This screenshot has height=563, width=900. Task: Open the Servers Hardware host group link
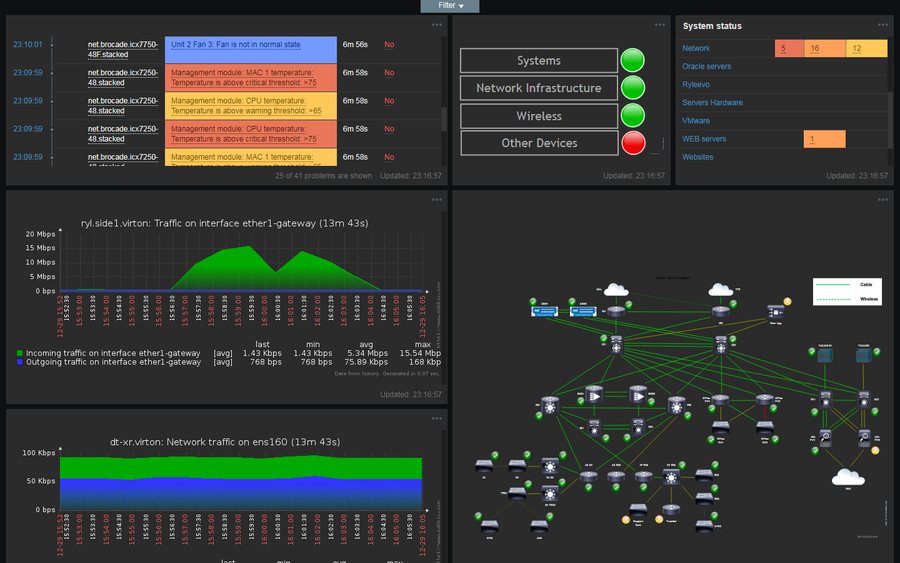[712, 103]
